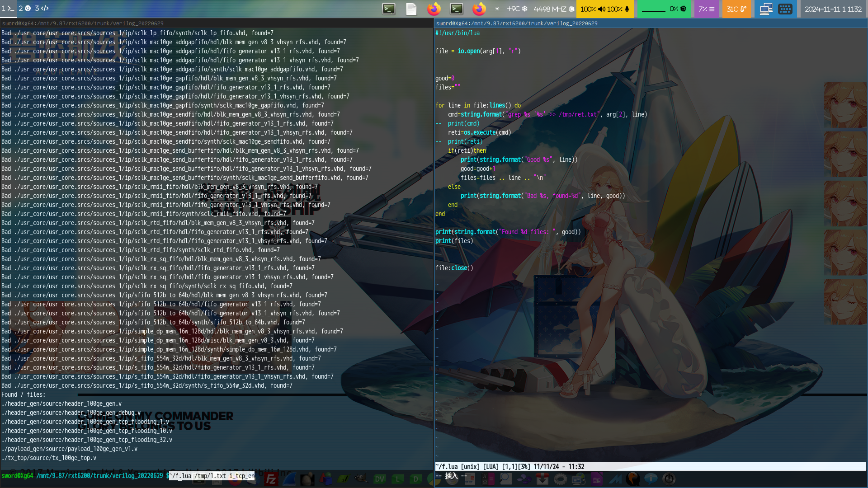This screenshot has width=868, height=488.
Task: Open the magnifier search icon in the dock
Action: [x=506, y=479]
